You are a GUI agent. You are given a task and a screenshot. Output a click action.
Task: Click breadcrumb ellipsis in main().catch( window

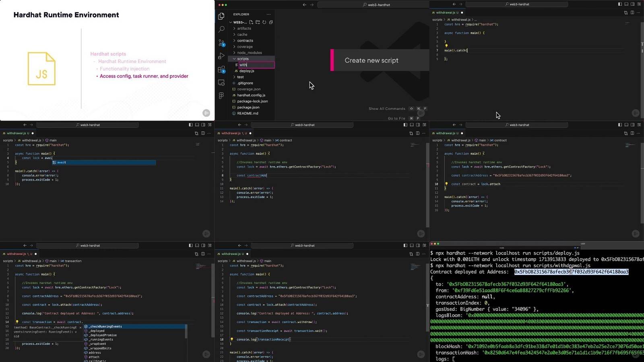pyautogui.click(x=475, y=19)
